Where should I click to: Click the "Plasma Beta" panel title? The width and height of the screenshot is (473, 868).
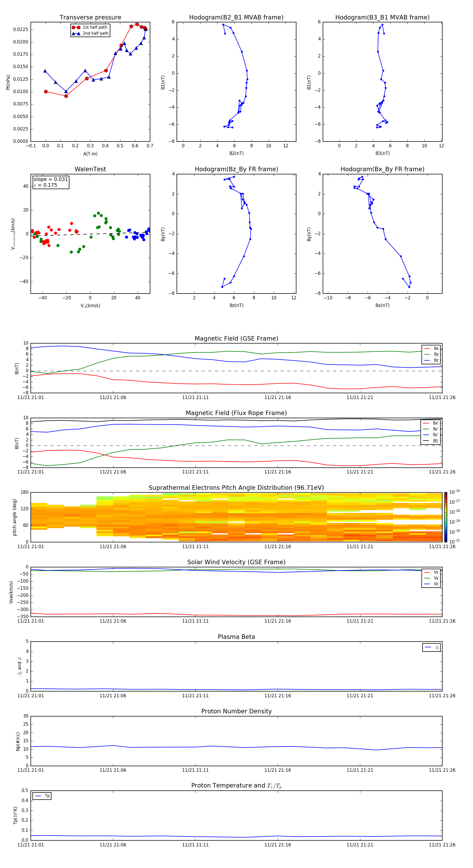[236, 637]
